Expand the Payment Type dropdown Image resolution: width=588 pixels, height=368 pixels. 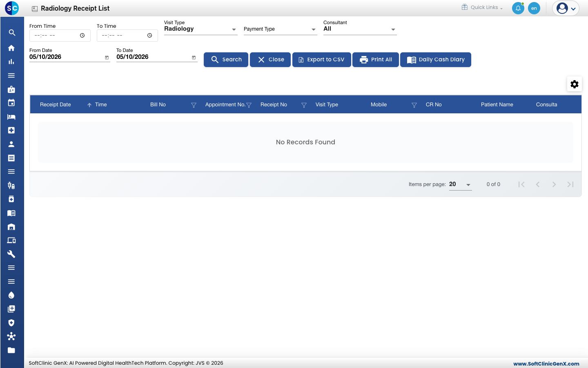[x=280, y=29]
